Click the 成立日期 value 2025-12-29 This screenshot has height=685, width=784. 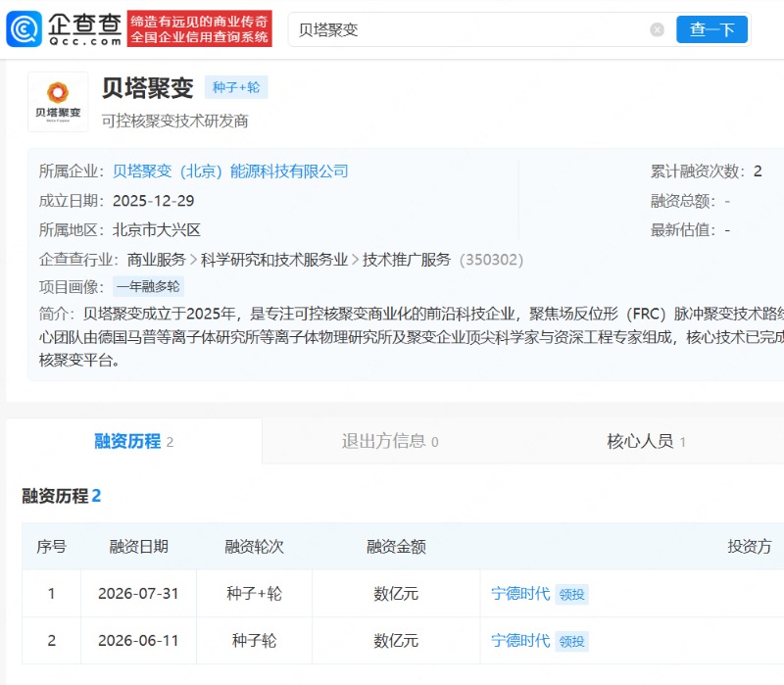pos(153,201)
